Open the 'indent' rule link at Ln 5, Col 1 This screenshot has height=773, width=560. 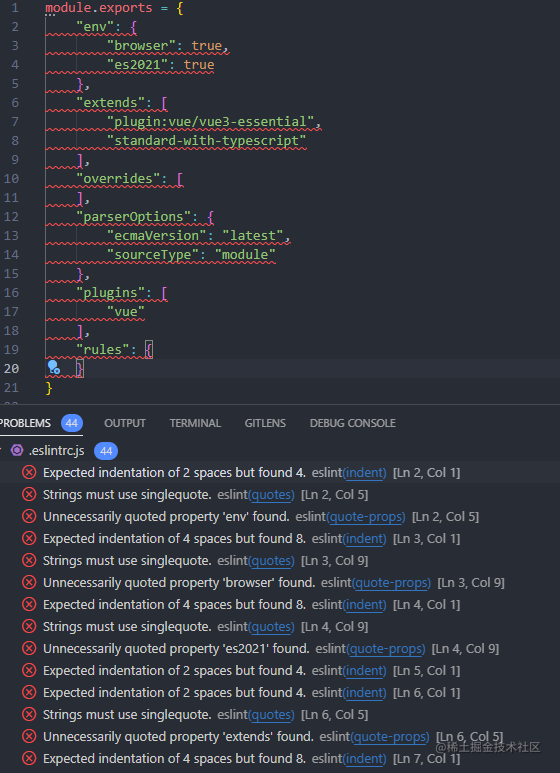(x=365, y=670)
